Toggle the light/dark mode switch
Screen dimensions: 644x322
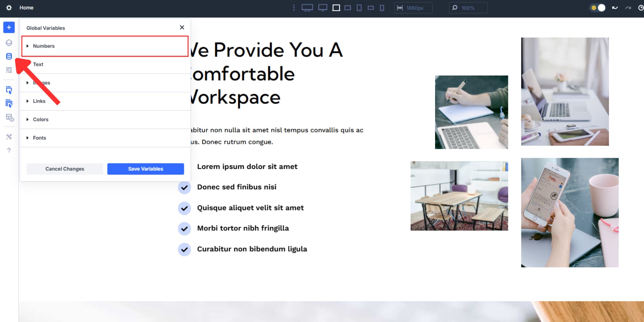coord(597,7)
